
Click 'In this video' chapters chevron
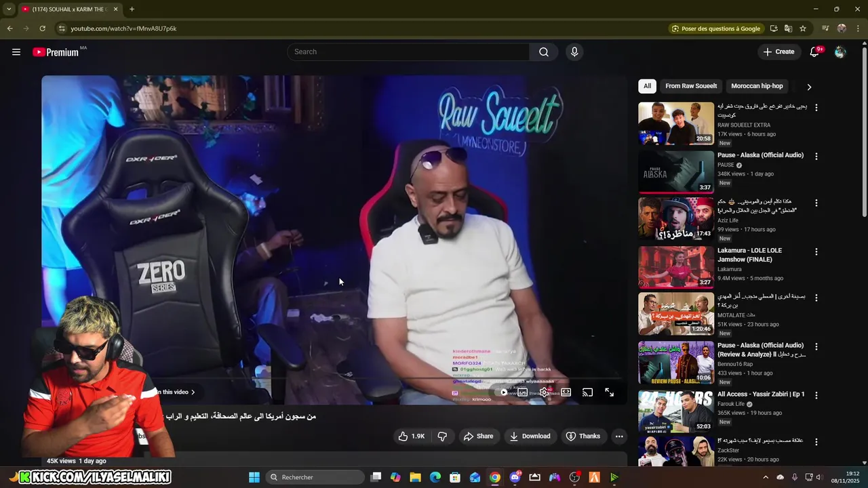193,392
